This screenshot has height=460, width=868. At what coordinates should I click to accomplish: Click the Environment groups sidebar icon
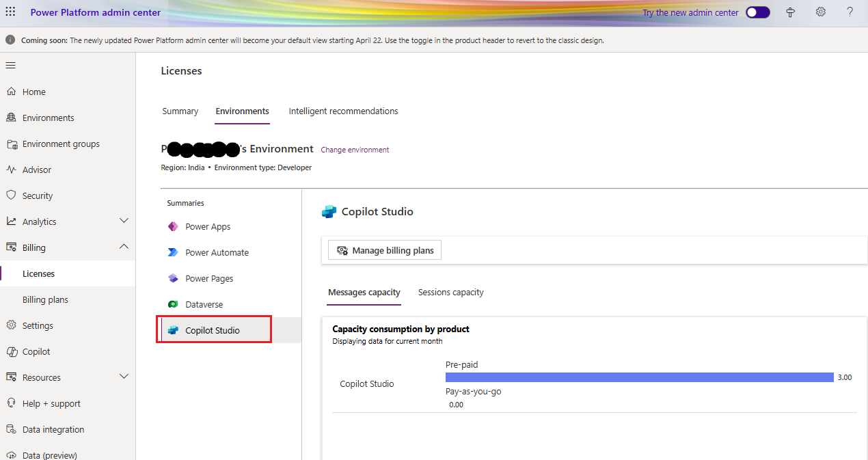[11, 144]
